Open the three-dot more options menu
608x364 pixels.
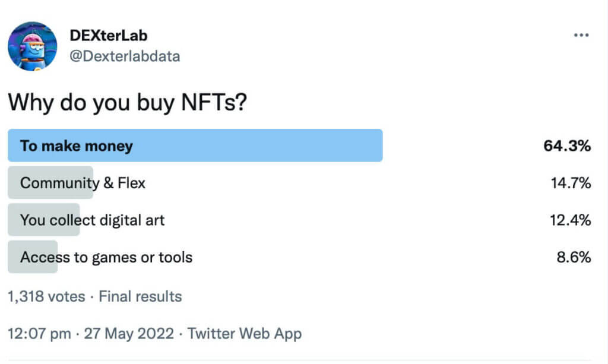coord(581,35)
